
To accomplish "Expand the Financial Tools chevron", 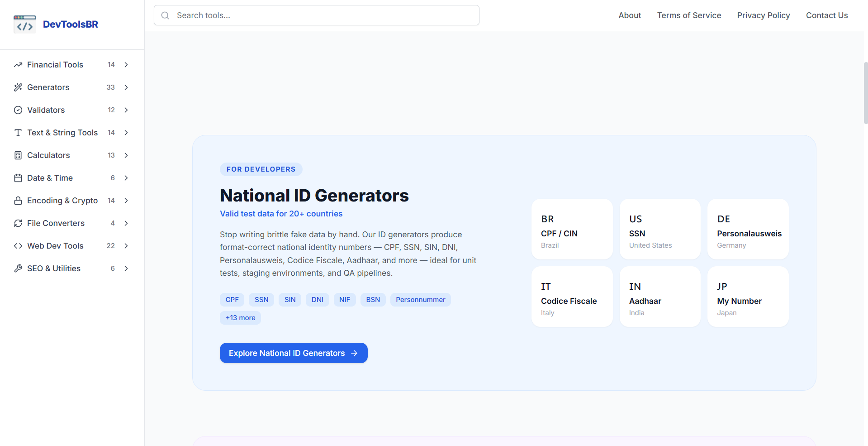I will click(126, 65).
